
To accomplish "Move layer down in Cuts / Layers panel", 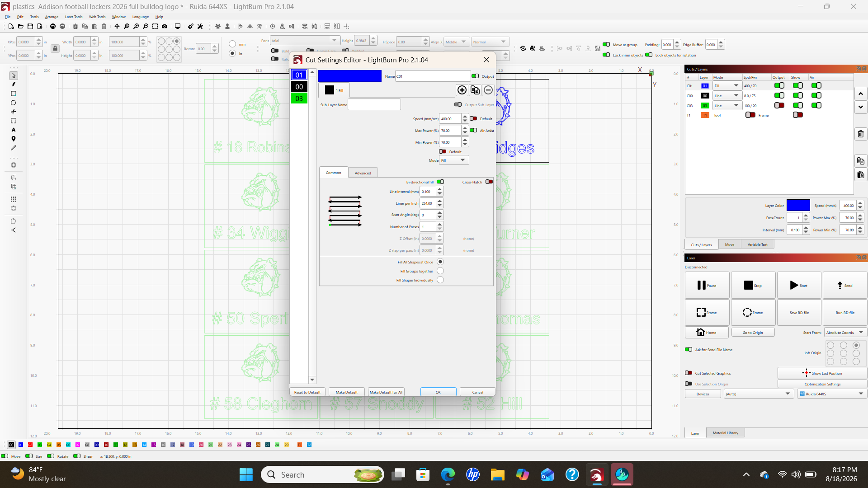I will (x=861, y=107).
